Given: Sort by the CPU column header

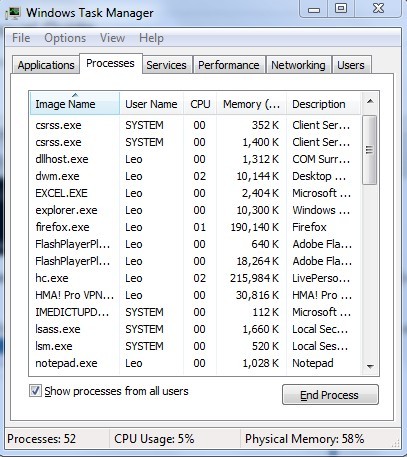Looking at the screenshot, I should point(200,104).
